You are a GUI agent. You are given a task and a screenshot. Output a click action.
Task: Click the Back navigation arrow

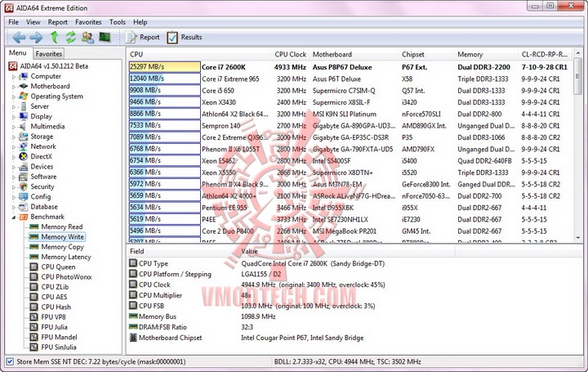tap(19, 37)
